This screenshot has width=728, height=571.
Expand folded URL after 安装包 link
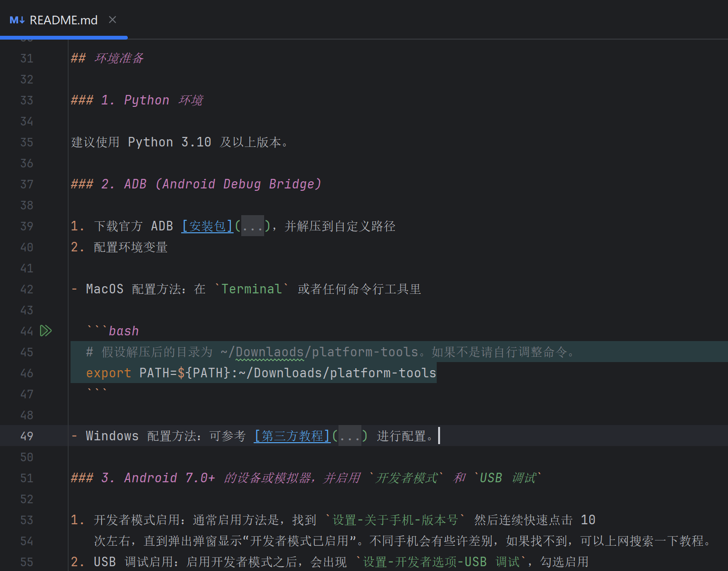[253, 226]
